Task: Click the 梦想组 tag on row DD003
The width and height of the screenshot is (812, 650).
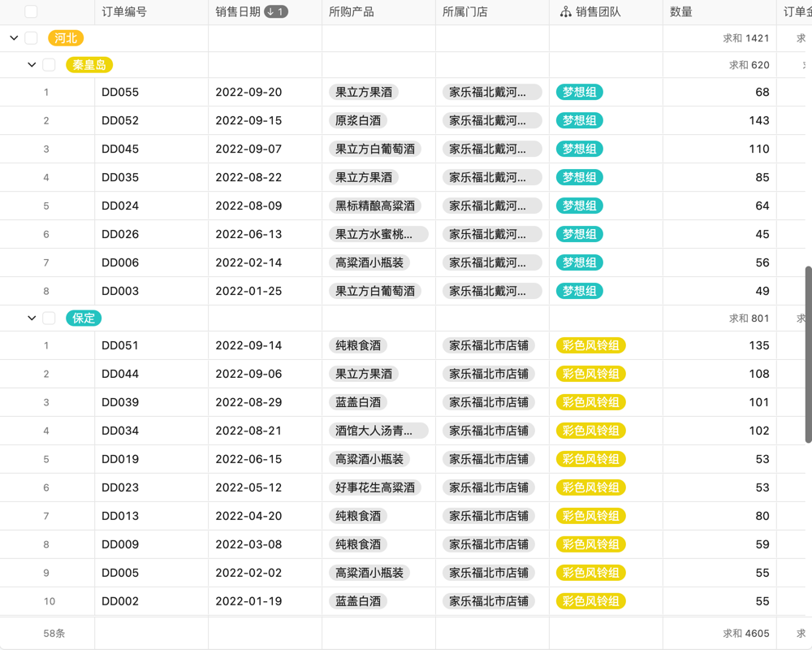Action: click(x=579, y=291)
